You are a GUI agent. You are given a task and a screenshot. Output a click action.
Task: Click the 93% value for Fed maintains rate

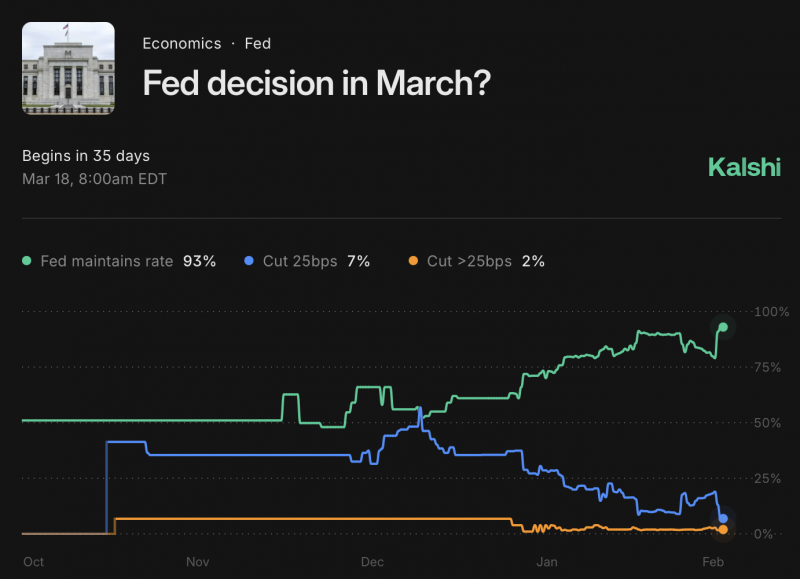199,261
